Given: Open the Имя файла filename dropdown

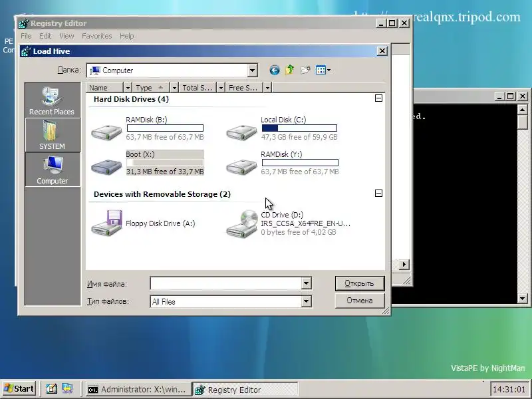Looking at the screenshot, I should (306, 283).
